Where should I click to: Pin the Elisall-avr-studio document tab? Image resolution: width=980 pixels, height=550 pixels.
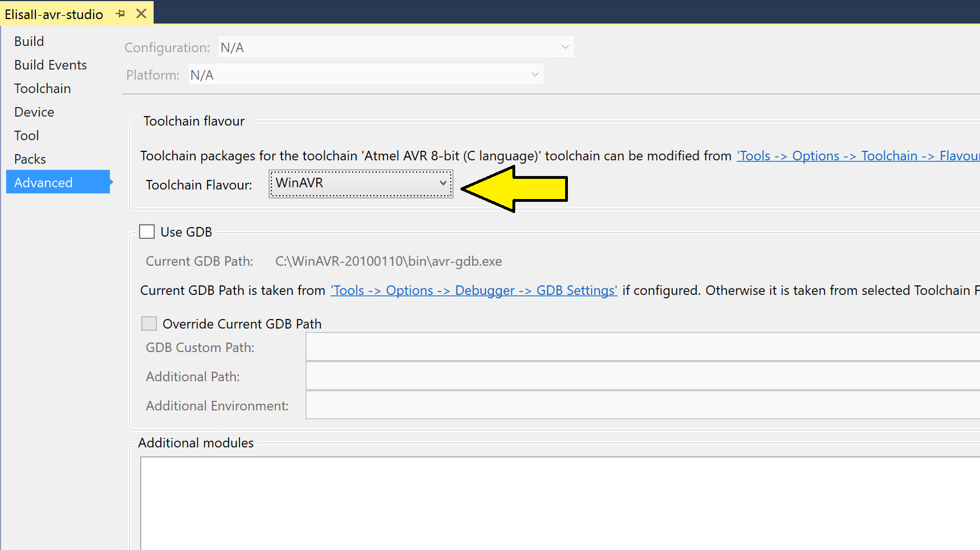tap(121, 13)
